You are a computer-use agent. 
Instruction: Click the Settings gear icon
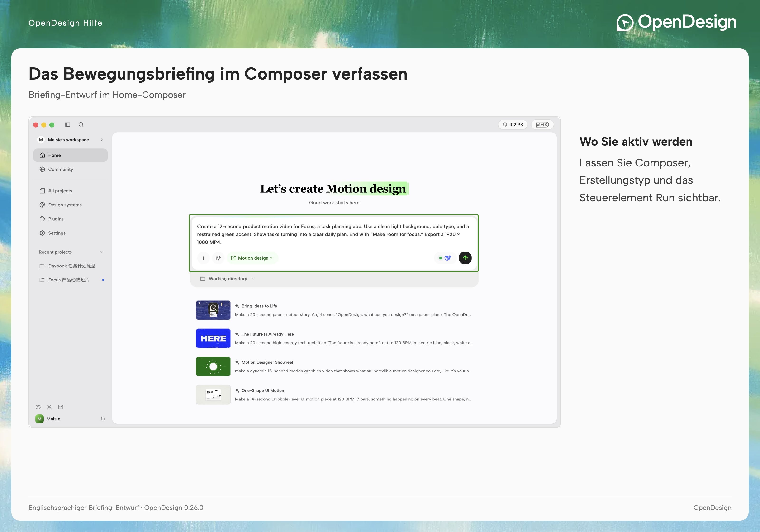(42, 233)
